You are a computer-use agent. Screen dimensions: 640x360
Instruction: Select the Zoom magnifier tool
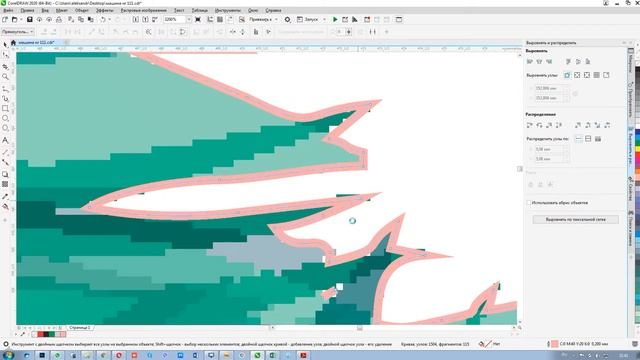pos(5,77)
